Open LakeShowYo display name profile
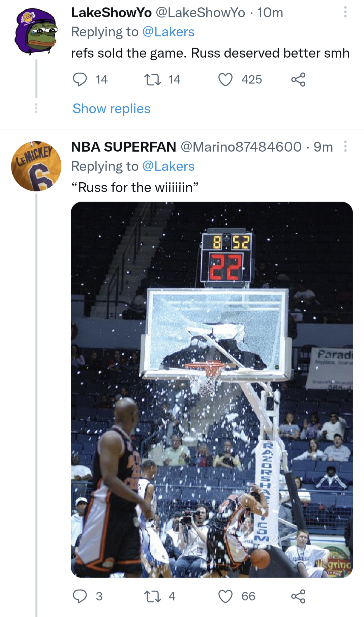364x617 pixels. tap(111, 13)
